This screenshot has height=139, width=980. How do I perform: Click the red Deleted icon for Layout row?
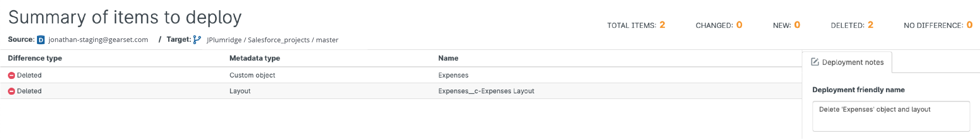(x=11, y=91)
